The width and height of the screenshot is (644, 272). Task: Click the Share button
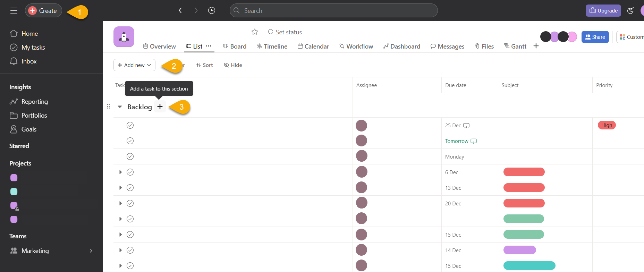point(595,37)
